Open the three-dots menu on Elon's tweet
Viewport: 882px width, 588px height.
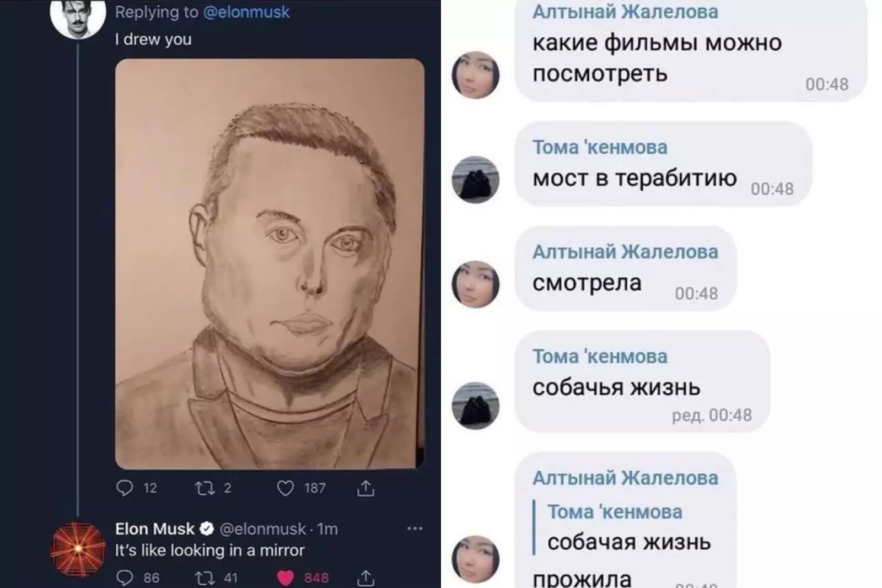415,528
